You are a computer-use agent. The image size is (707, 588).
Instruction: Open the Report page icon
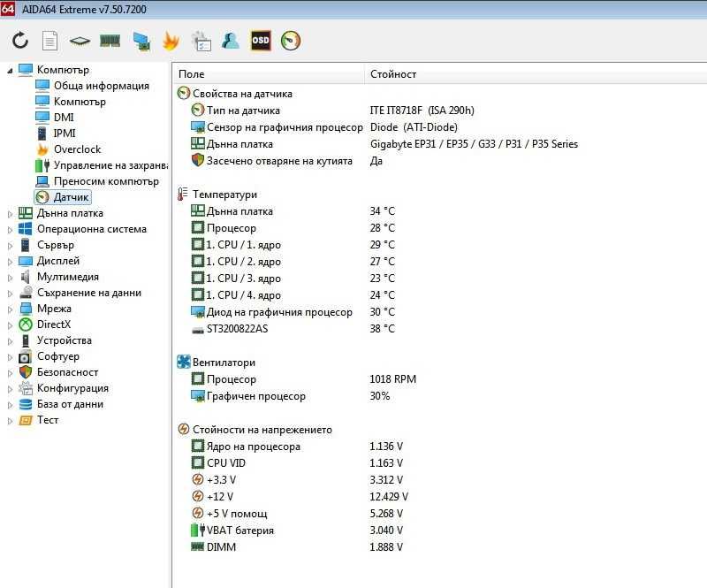[49, 41]
